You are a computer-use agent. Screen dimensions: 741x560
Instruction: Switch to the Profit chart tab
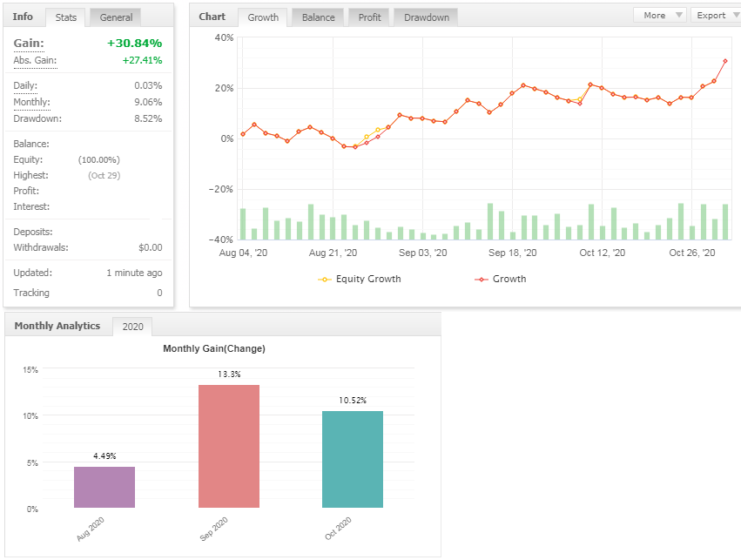(x=368, y=17)
